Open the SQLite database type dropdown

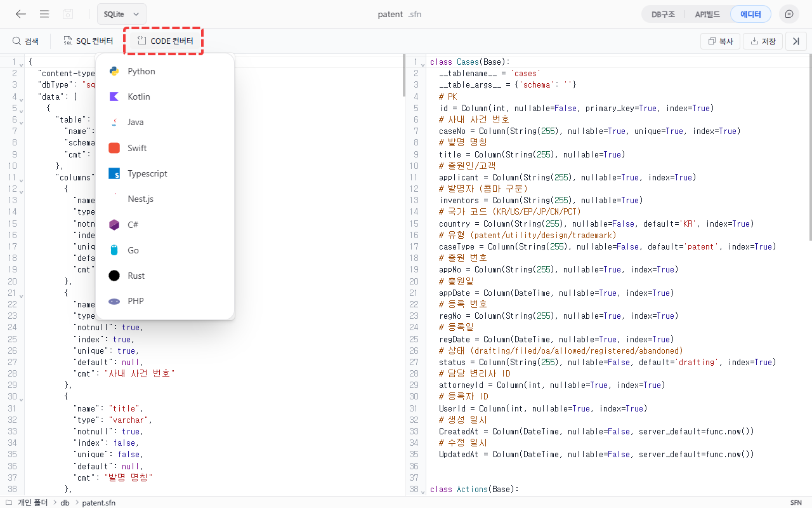(122, 14)
